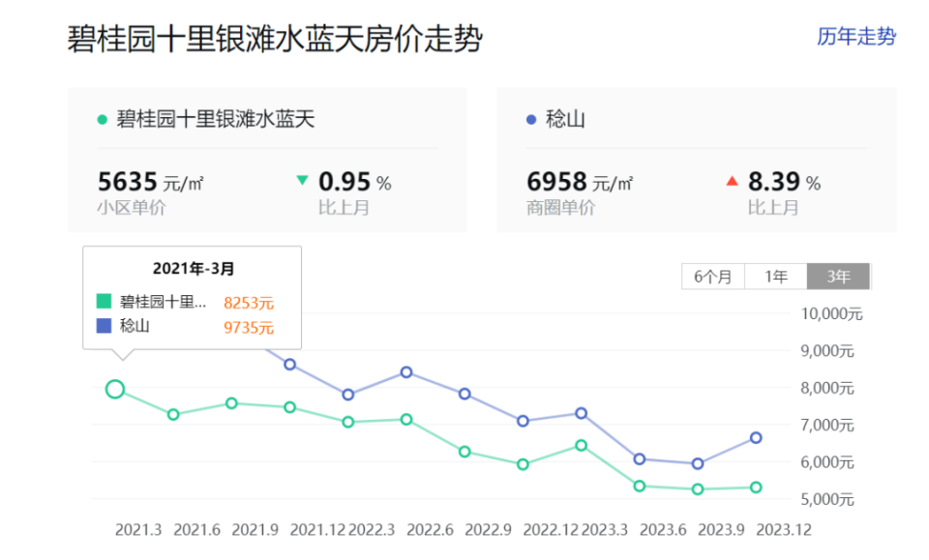Click the 6,000元 y-axis label
The image size is (929, 560).
click(x=827, y=462)
